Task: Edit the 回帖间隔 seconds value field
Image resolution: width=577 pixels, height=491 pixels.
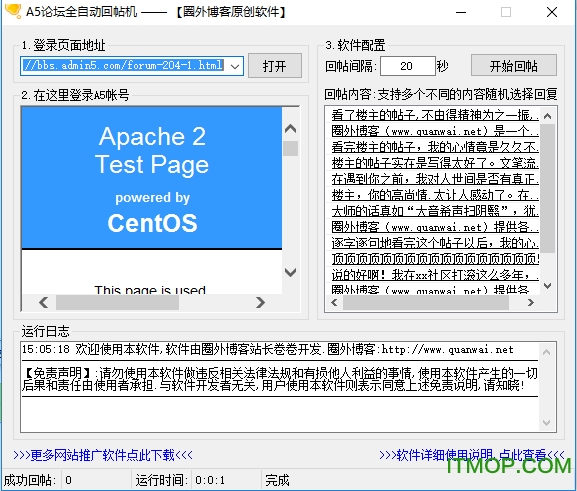Action: click(407, 66)
